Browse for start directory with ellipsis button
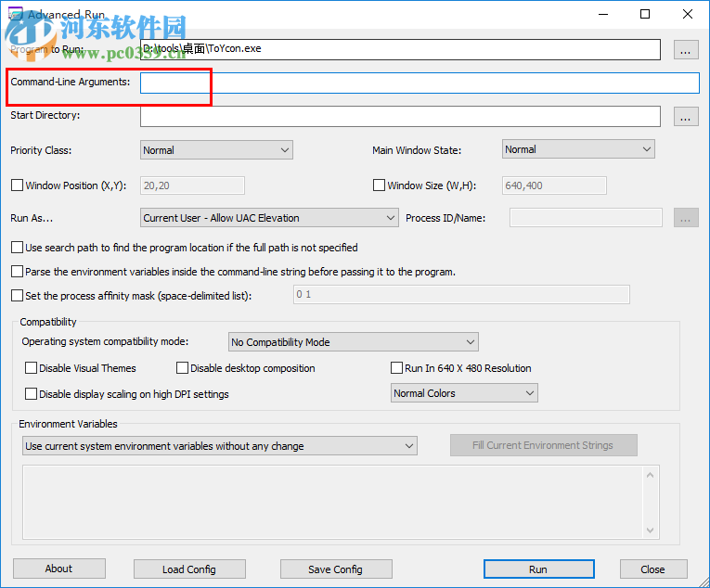The height and width of the screenshot is (588, 710). pyautogui.click(x=686, y=116)
